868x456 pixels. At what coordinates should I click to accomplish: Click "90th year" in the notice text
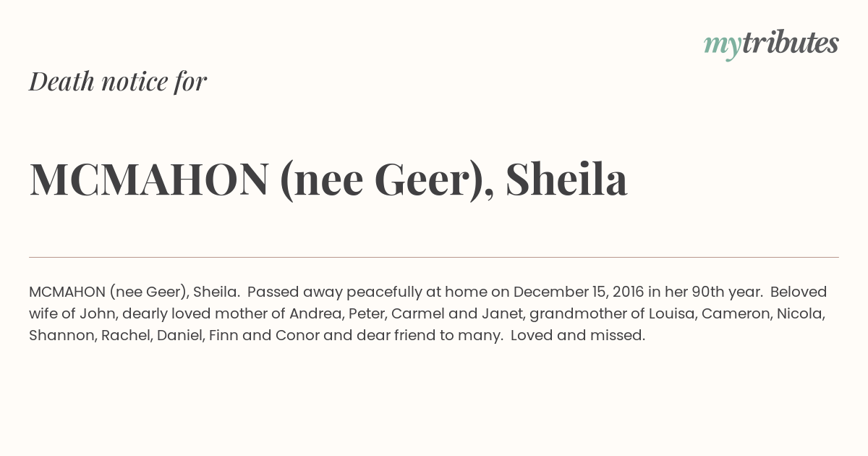[x=726, y=292]
